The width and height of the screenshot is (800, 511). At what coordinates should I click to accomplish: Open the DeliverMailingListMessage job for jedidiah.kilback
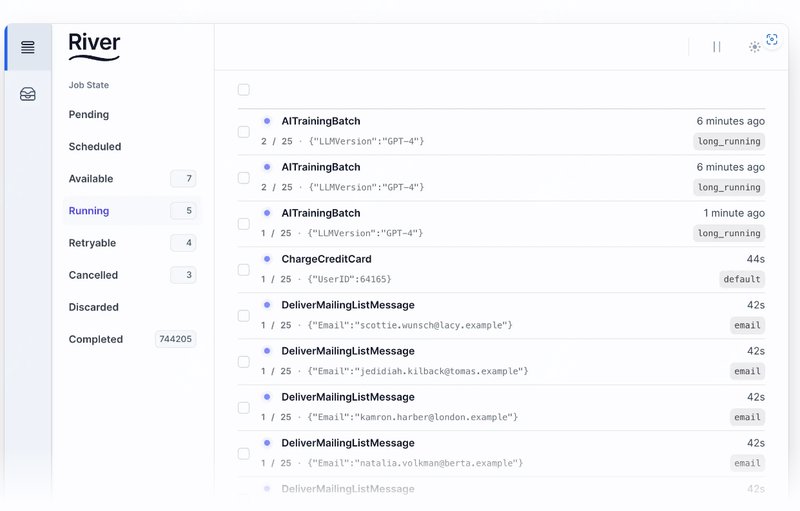[x=348, y=351]
